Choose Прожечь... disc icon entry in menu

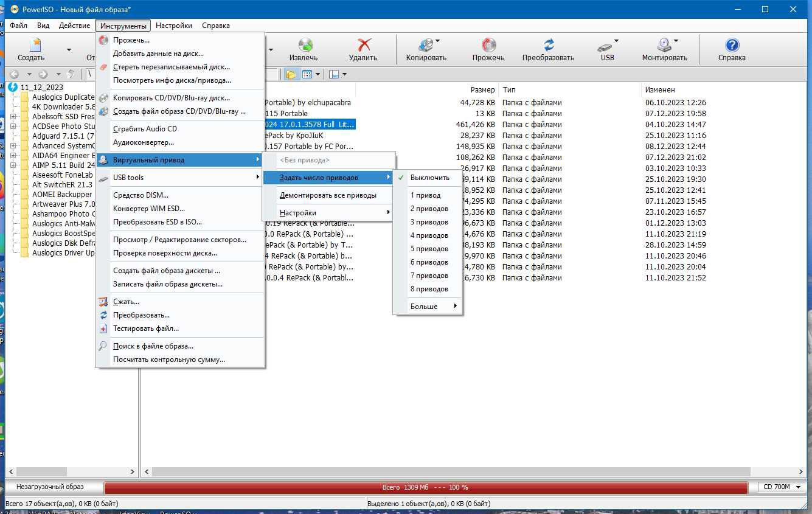[x=180, y=40]
